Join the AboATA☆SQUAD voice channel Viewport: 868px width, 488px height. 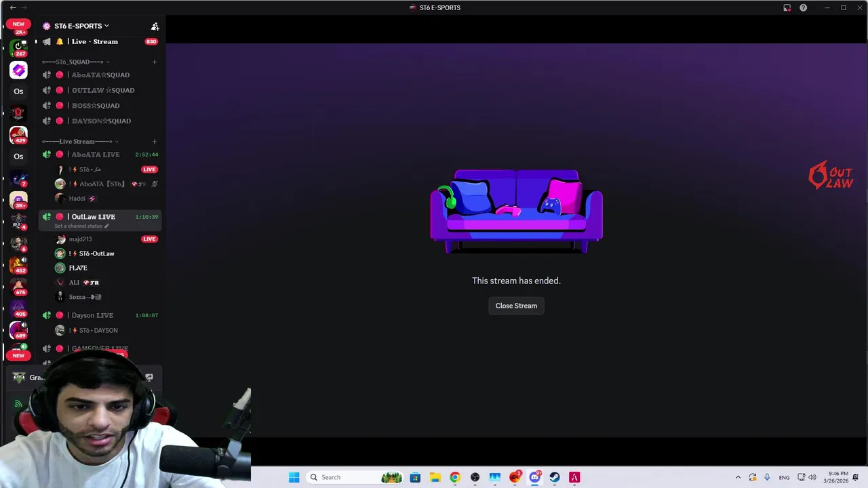pyautogui.click(x=100, y=75)
